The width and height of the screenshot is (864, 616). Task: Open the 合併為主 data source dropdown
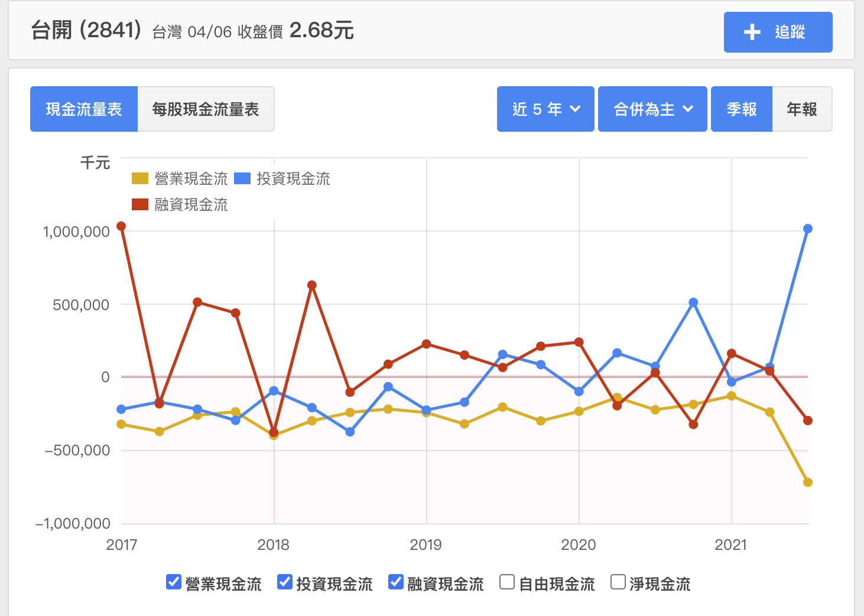(652, 109)
